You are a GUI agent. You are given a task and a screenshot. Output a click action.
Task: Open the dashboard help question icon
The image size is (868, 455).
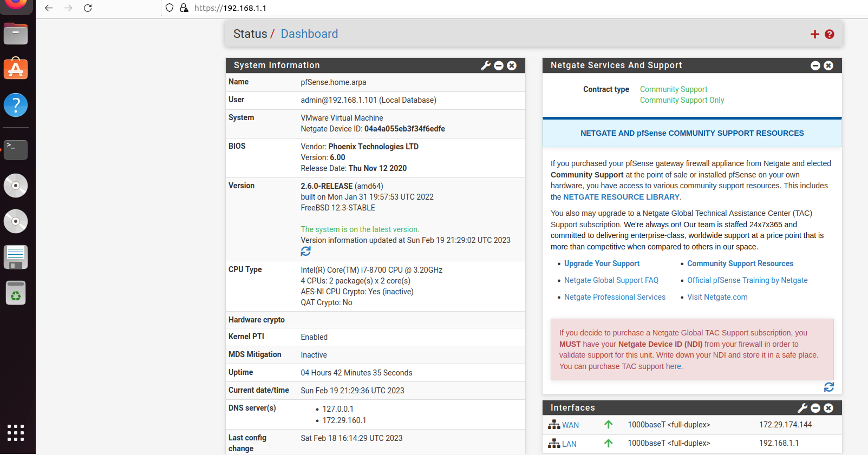click(830, 35)
